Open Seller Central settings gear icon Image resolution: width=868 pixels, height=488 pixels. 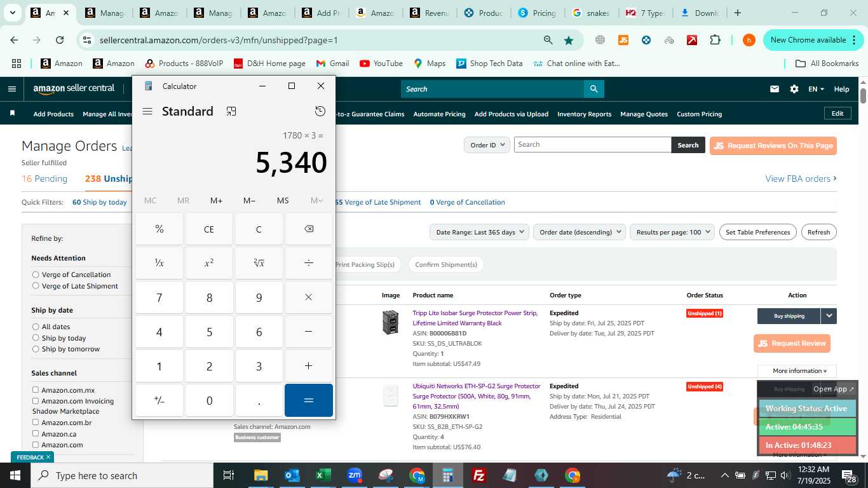pos(794,89)
